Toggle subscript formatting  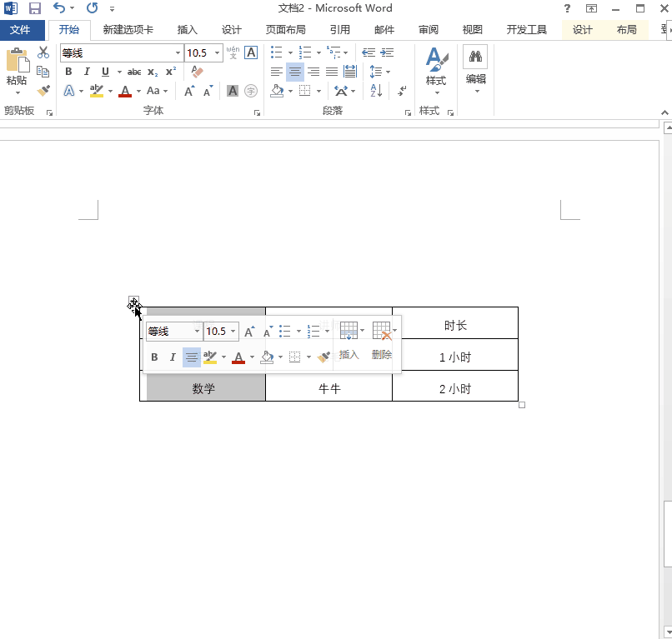pos(153,72)
